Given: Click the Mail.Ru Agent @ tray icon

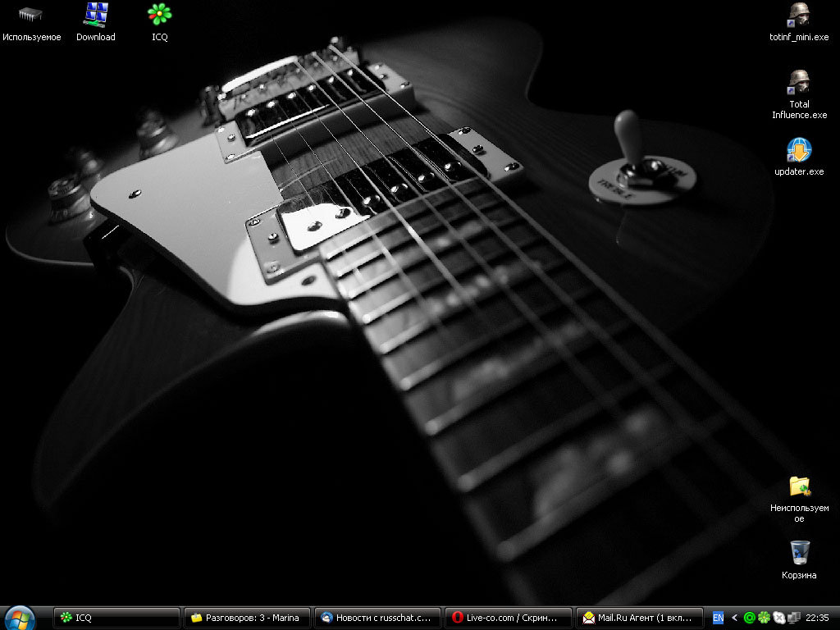Looking at the screenshot, I should [x=749, y=618].
